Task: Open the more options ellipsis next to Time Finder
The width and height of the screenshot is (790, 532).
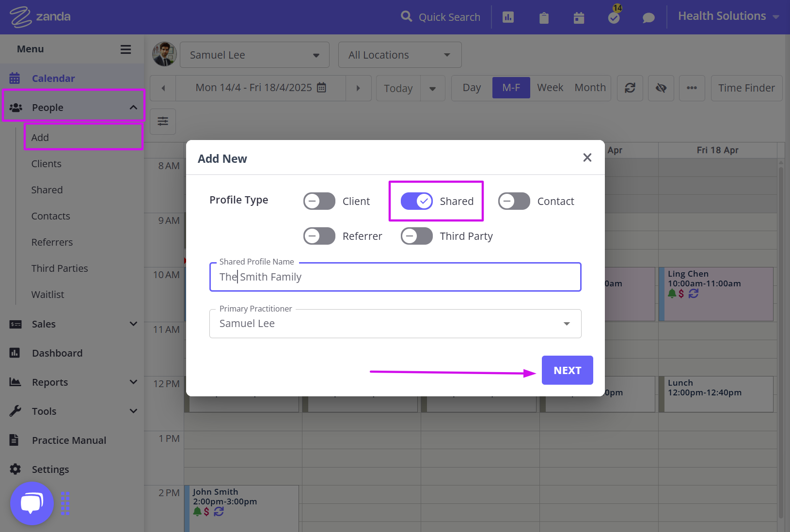Action: [692, 88]
